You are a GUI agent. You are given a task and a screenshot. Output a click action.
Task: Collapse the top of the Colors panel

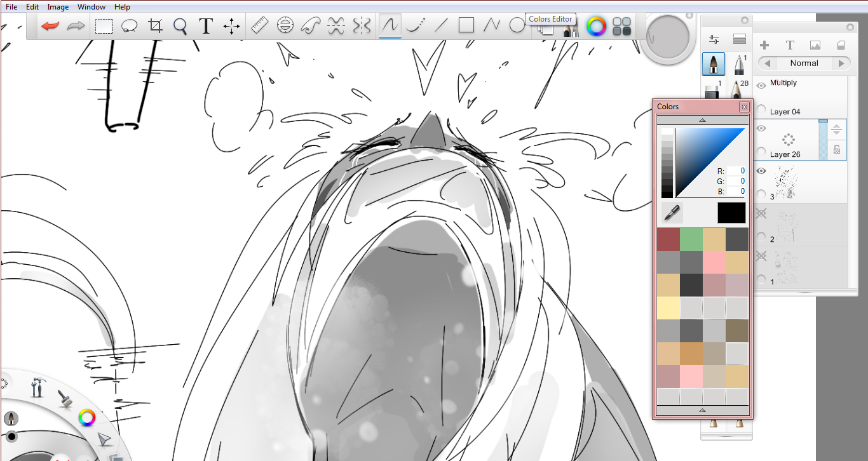(702, 119)
